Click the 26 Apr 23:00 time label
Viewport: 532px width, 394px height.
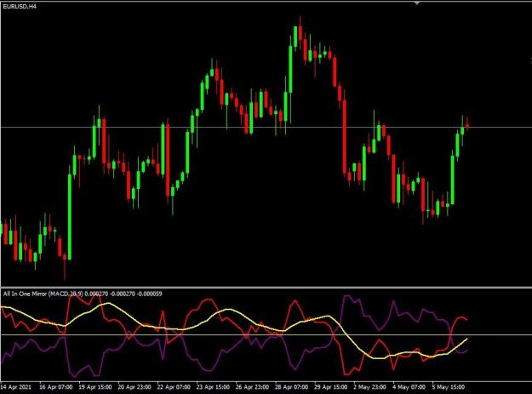[252, 387]
